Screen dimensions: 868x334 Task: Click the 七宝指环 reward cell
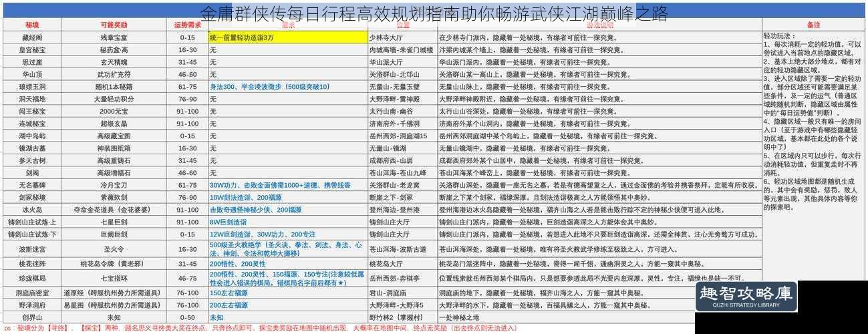coord(114,278)
